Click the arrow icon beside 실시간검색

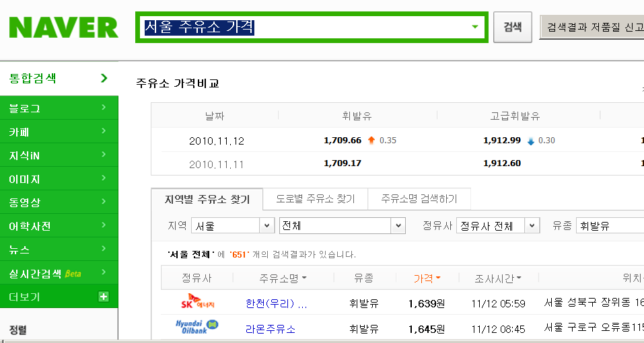pyautogui.click(x=104, y=272)
